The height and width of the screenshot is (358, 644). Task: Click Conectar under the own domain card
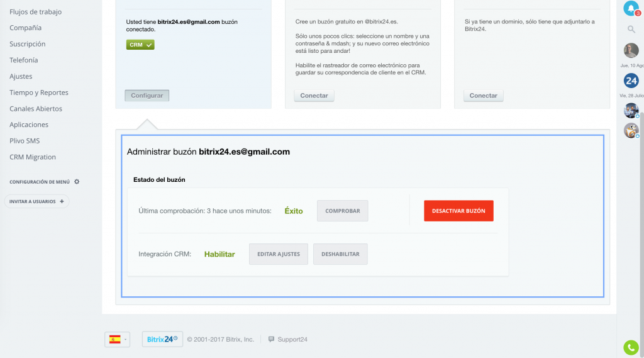(x=484, y=96)
